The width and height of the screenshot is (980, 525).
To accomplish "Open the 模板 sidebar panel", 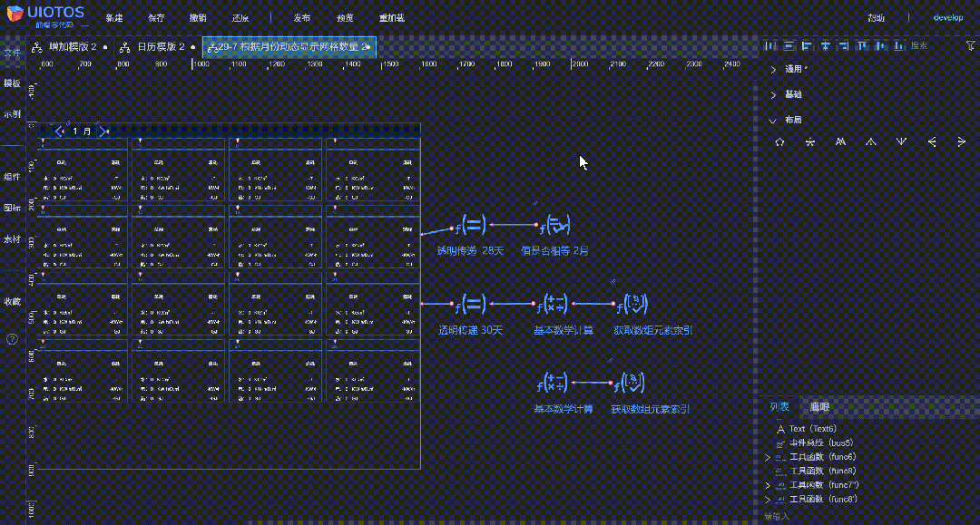I will (x=12, y=83).
